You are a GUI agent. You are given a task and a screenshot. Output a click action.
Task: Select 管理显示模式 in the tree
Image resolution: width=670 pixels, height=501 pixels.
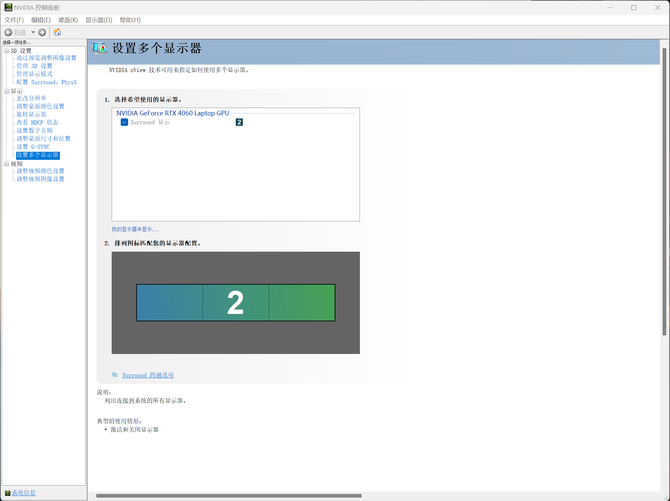(x=34, y=74)
